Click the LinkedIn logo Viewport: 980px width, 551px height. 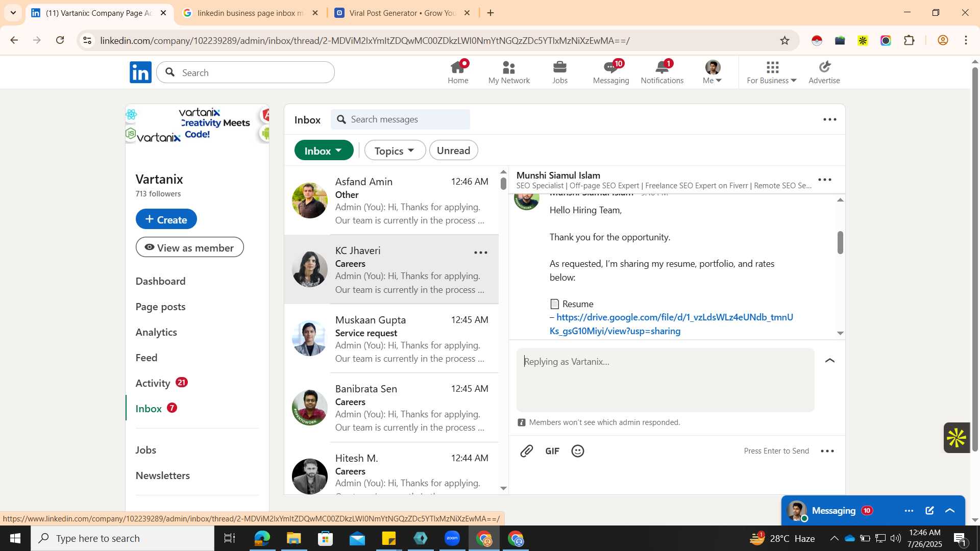pos(140,72)
